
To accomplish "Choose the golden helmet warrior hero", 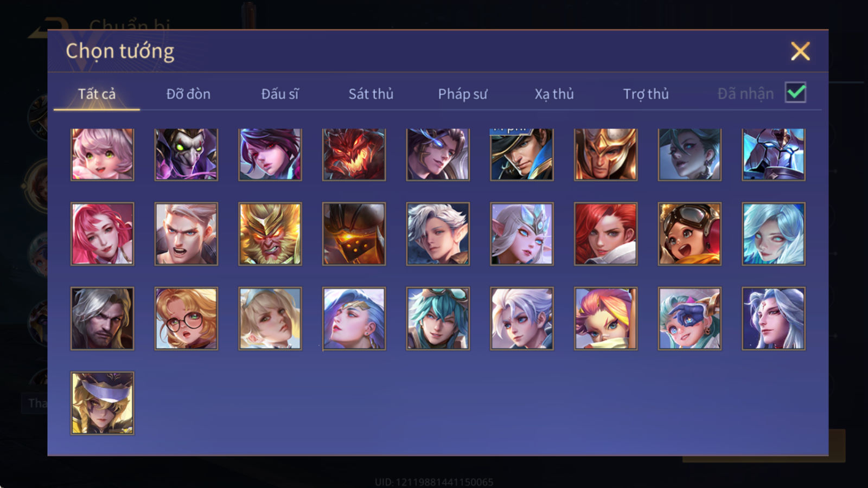I will 605,154.
